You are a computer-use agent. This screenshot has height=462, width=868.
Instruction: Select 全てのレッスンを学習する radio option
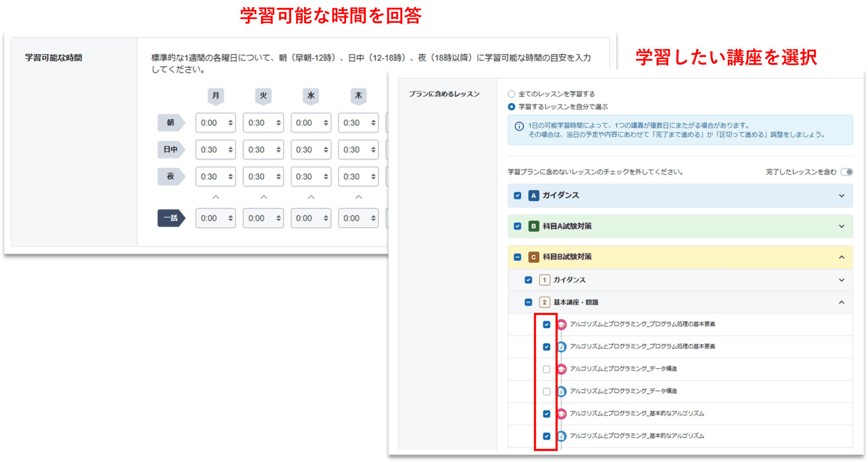pyautogui.click(x=512, y=94)
